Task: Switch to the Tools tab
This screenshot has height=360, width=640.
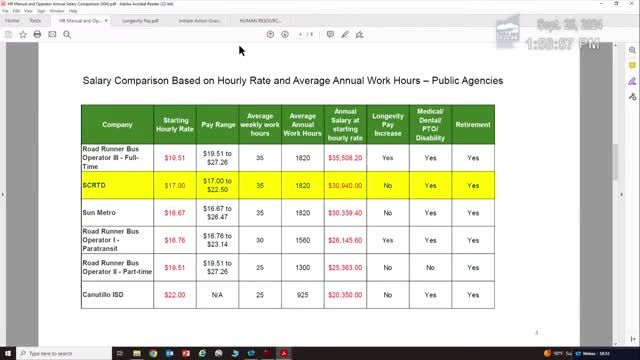Action: tap(35, 20)
